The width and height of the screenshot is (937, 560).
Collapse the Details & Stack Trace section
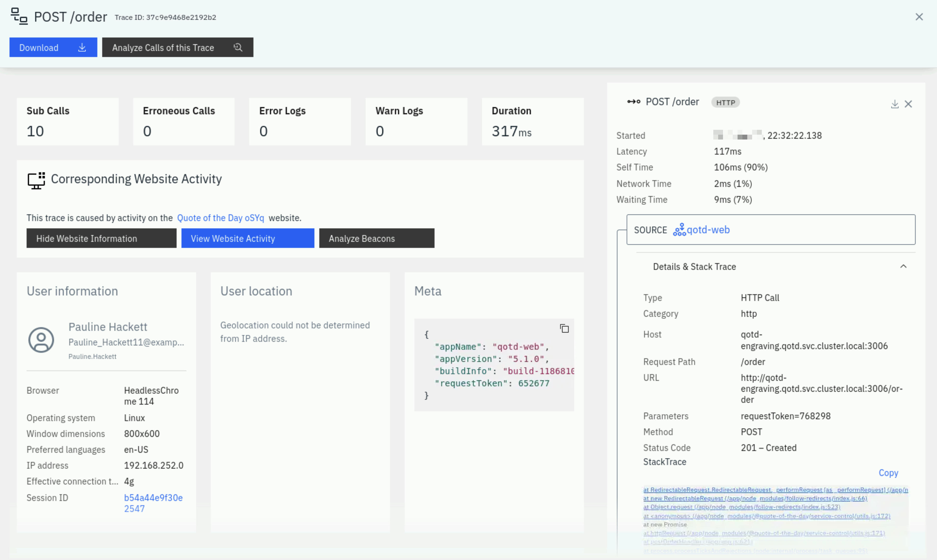coord(904,266)
